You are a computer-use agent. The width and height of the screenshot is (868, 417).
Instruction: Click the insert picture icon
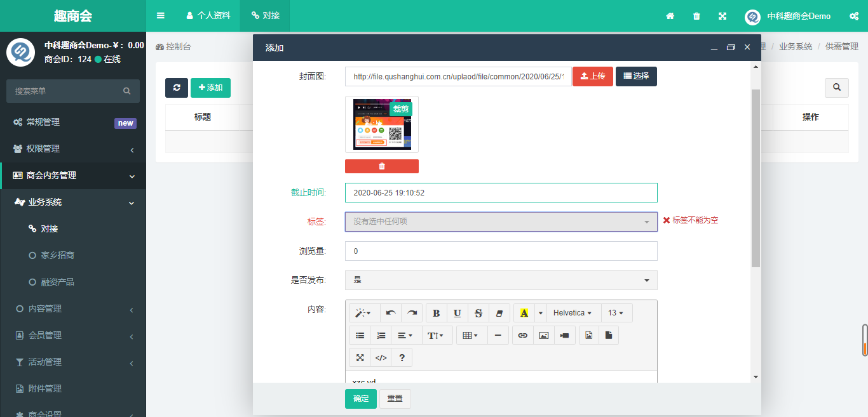coord(543,335)
